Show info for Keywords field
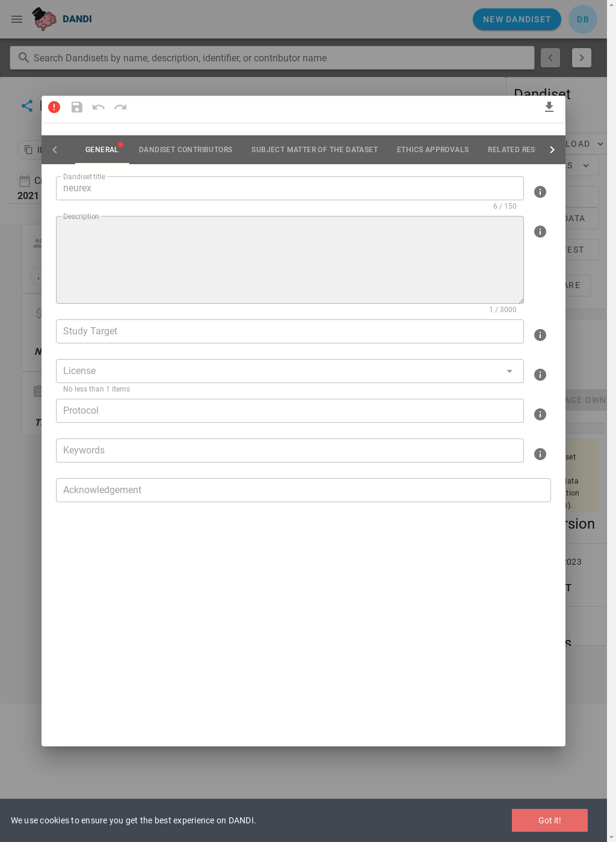 click(540, 454)
